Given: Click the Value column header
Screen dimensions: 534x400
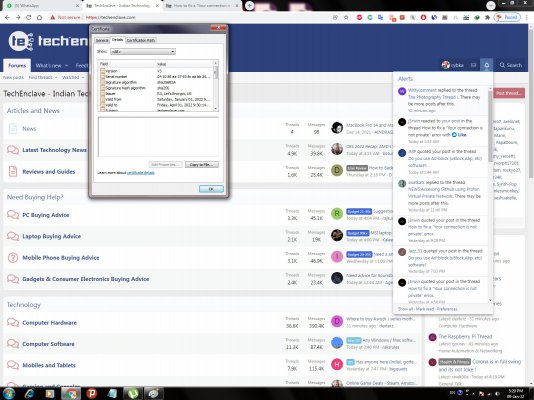Looking at the screenshot, I should (184, 64).
